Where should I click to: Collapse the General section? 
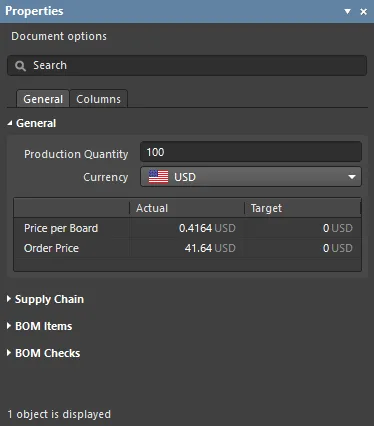pyautogui.click(x=10, y=123)
